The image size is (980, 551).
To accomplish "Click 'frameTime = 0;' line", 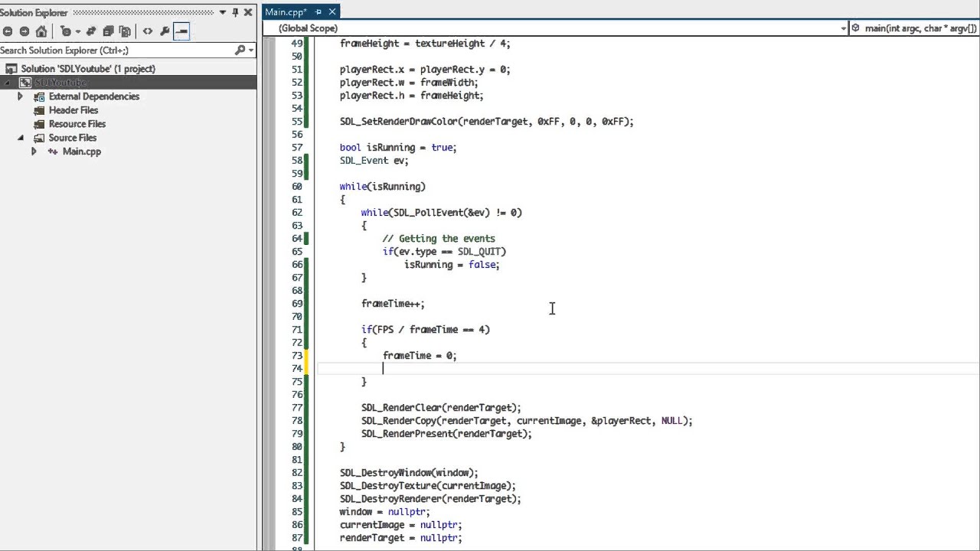I will [420, 356].
